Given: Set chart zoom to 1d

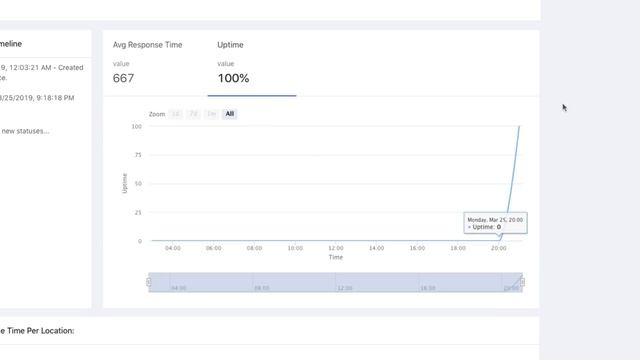Looking at the screenshot, I should click(x=176, y=114).
